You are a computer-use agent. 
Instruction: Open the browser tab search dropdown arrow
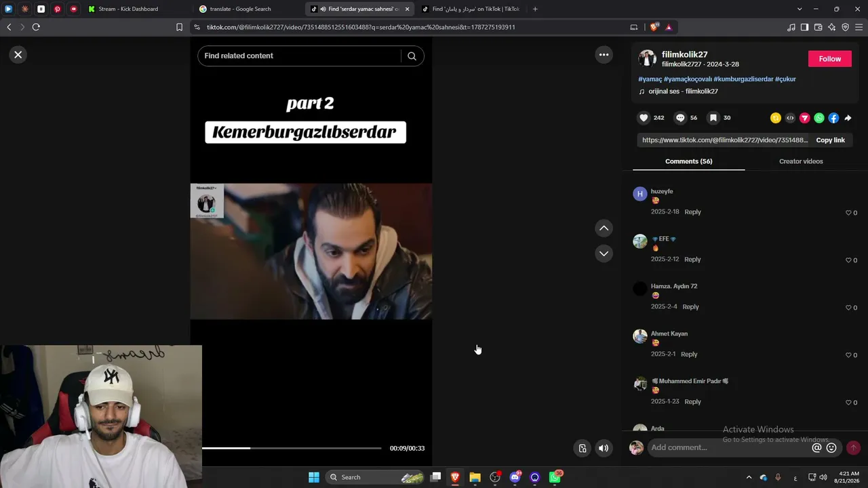800,9
